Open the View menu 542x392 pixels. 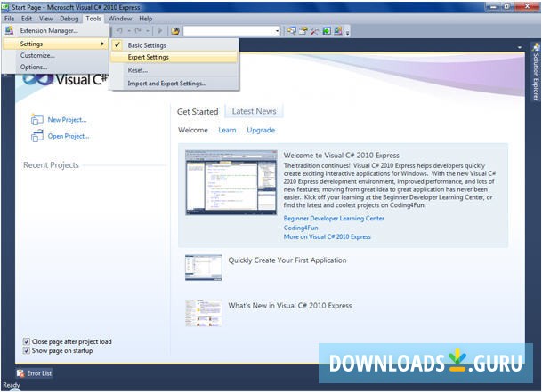(45, 19)
